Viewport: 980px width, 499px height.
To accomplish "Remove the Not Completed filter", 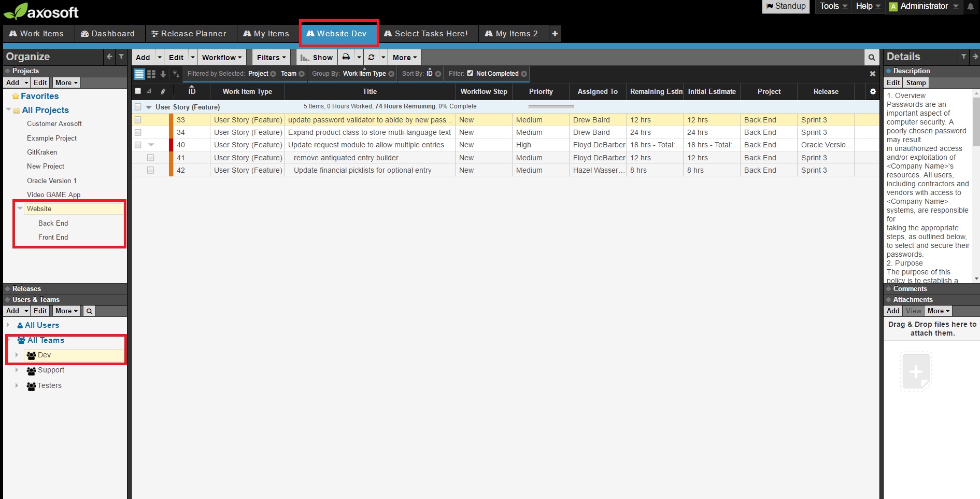I will coord(524,74).
